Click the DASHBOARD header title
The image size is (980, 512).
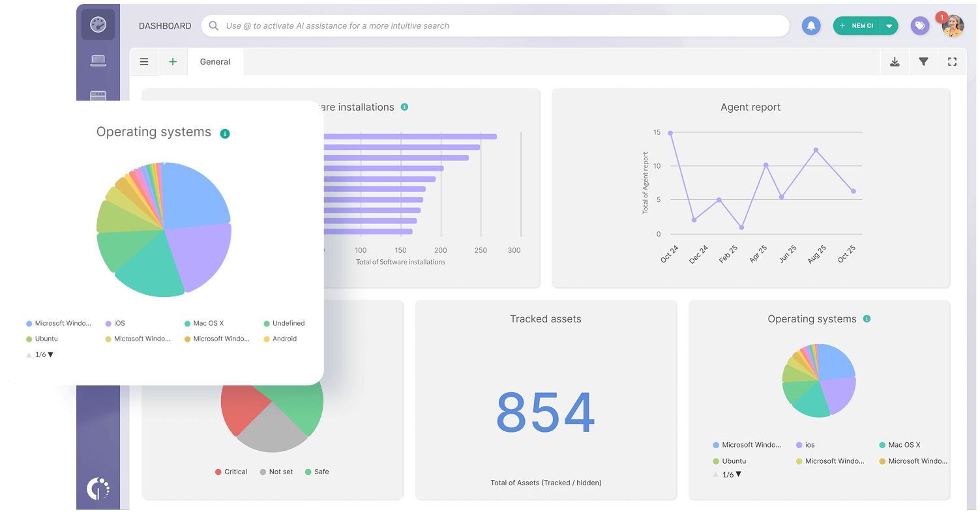point(165,26)
